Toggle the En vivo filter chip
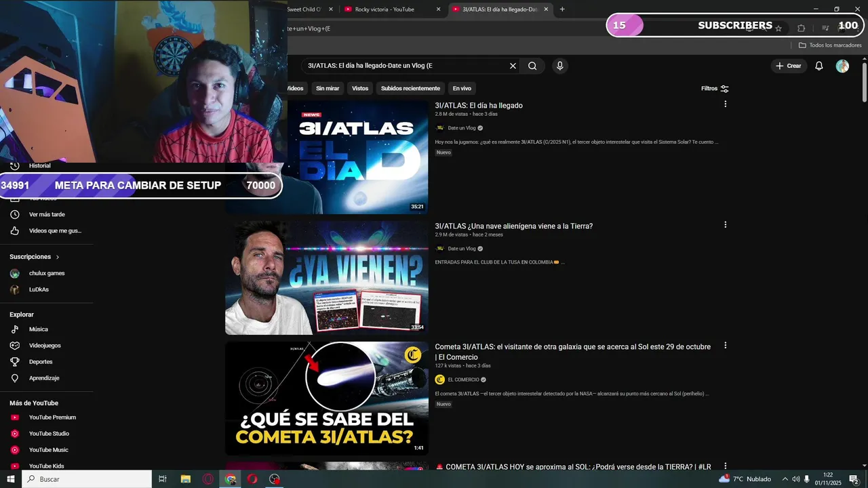The height and width of the screenshot is (488, 868). (x=462, y=88)
